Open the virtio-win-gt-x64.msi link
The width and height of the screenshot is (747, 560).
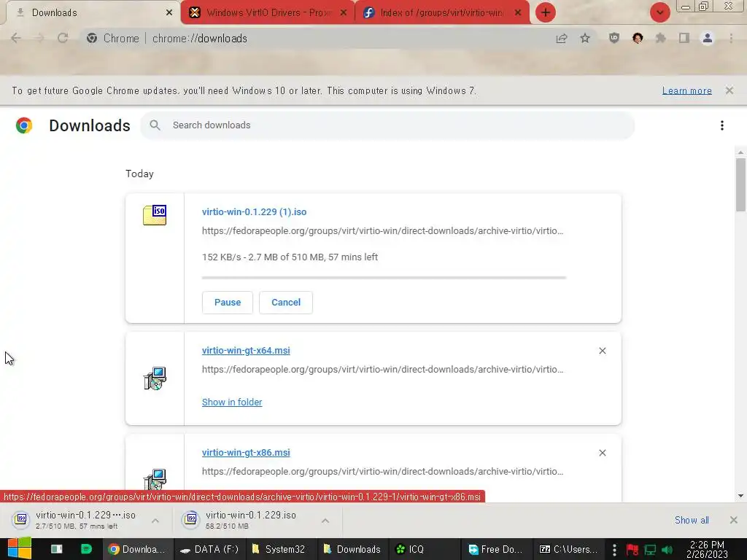246,351
